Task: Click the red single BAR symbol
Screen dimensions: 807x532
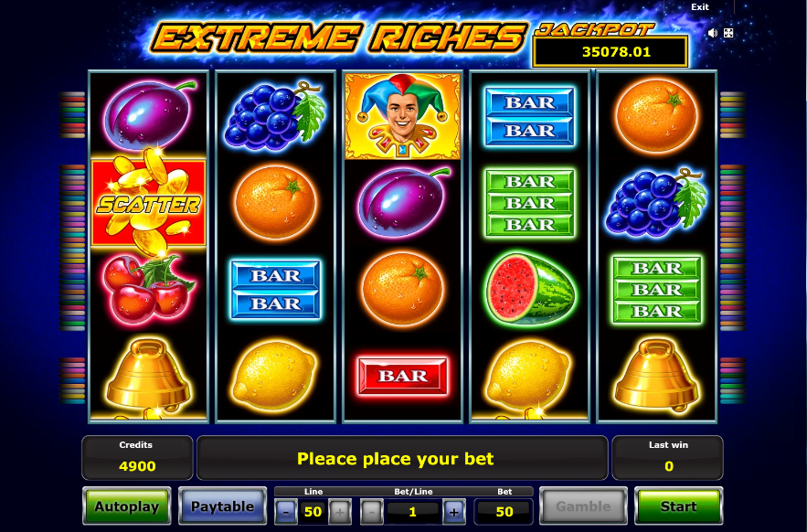Action: click(402, 376)
